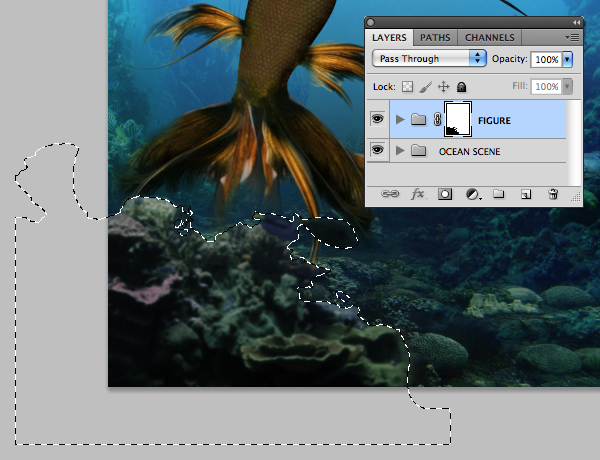
Task: Click the FIGURE mask link icon
Action: (x=437, y=119)
